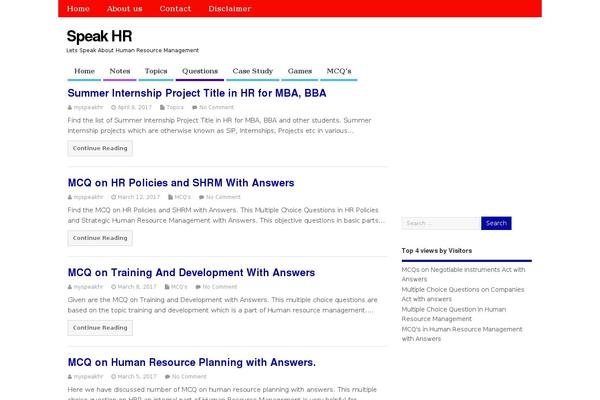Screen dimensions: 600x400
Task: Click the Speak HR site title
Action: tap(99, 36)
